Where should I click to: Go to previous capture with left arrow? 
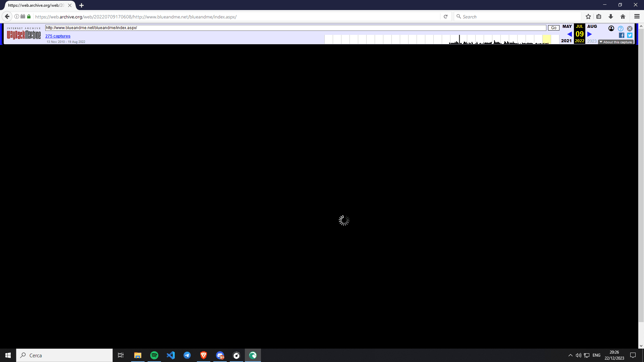570,34
